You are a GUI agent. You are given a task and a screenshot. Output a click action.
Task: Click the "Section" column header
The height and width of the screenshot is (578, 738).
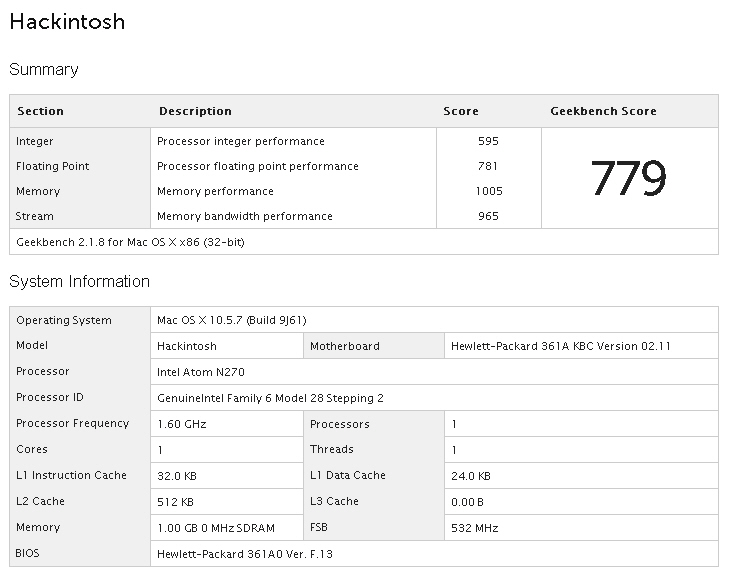click(40, 111)
